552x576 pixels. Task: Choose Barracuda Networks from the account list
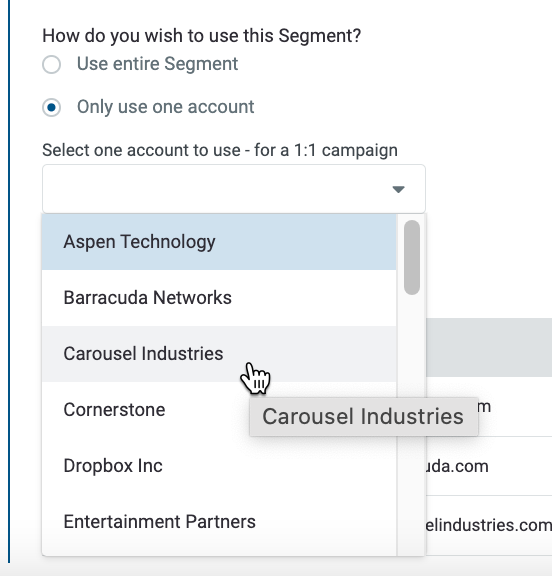[219, 298]
